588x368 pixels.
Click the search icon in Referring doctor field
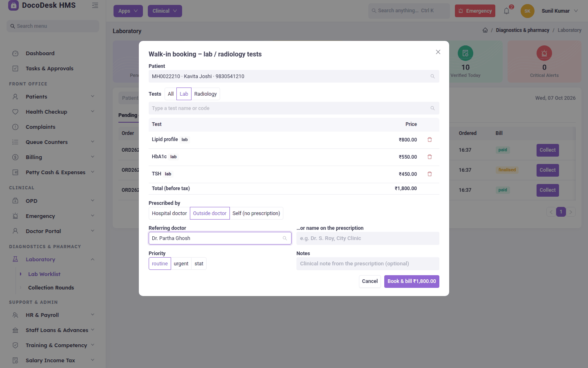point(285,238)
